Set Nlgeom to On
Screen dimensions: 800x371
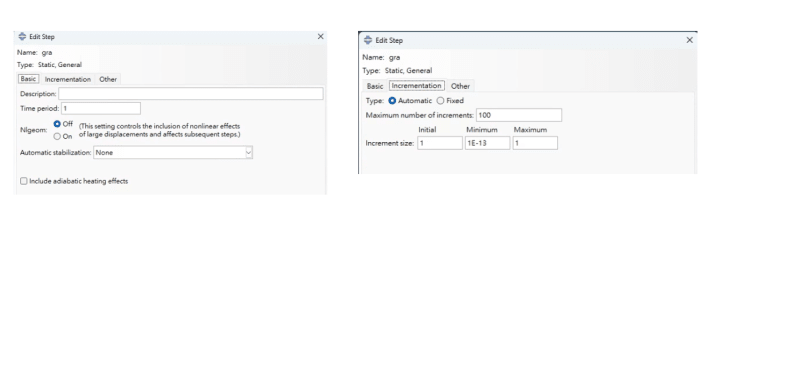(57, 136)
